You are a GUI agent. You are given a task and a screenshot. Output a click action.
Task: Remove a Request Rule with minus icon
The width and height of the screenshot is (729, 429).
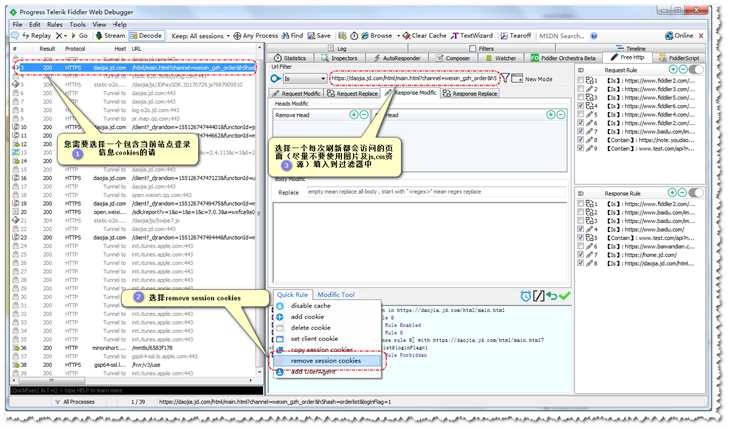coord(683,69)
